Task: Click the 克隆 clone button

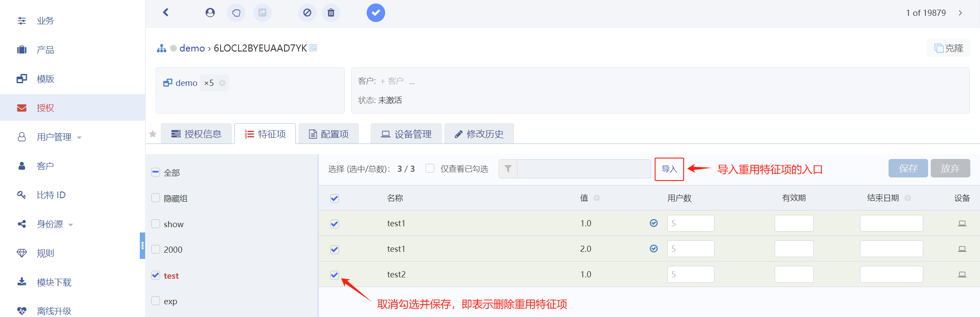Action: click(949, 48)
